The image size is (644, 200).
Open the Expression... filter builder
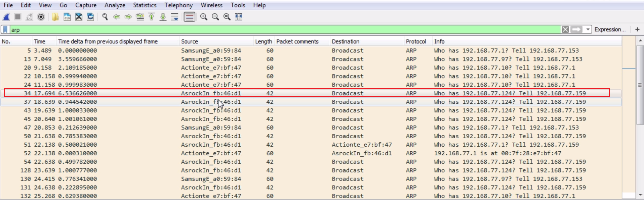pyautogui.click(x=610, y=30)
